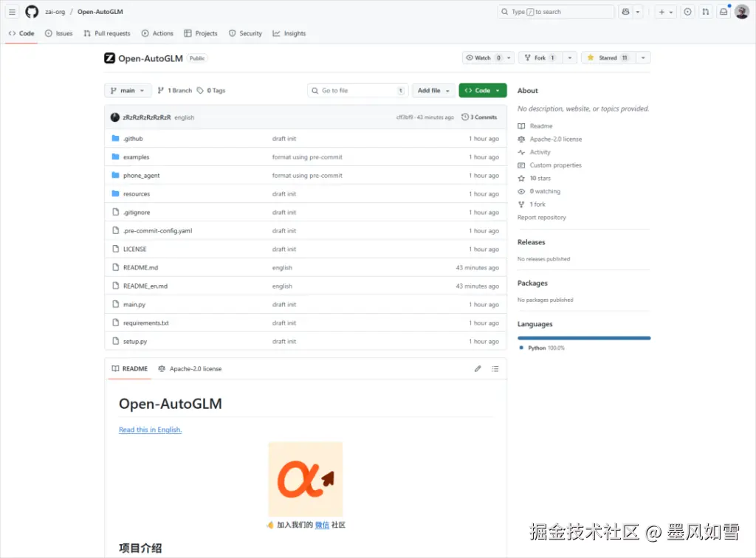Viewport: 756px width, 558px height.
Task: Click the 'Read this in English.' link
Action: point(150,430)
